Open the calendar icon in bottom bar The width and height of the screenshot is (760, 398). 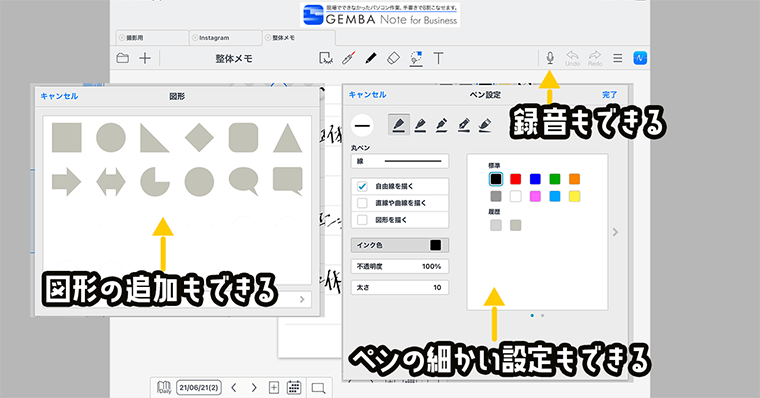(294, 387)
